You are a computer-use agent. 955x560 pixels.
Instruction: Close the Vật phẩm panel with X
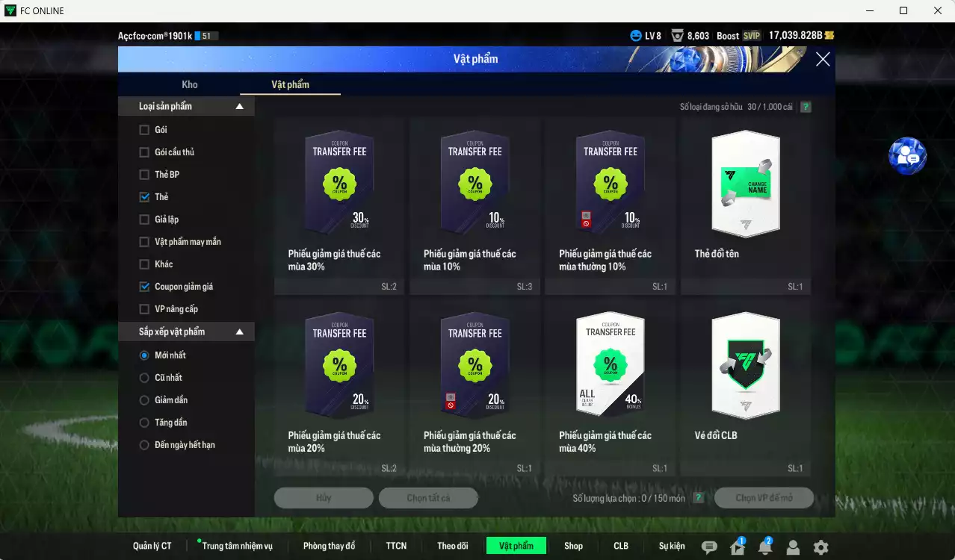pos(823,60)
